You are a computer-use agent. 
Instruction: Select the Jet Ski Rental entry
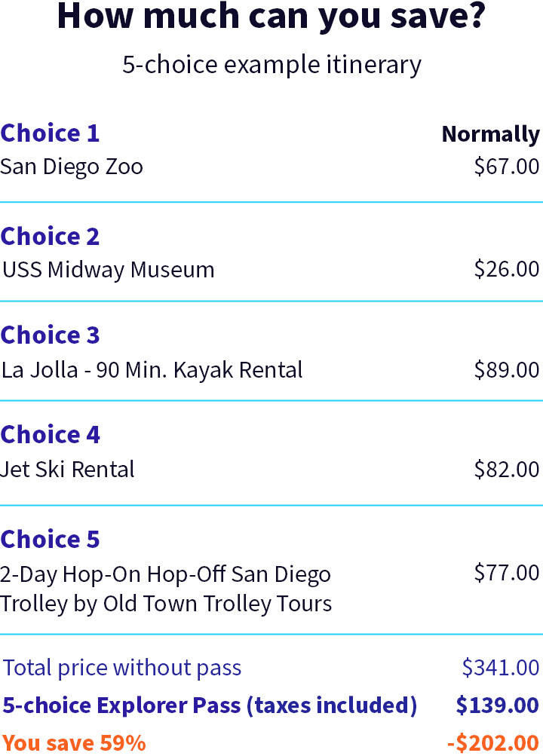point(67,470)
